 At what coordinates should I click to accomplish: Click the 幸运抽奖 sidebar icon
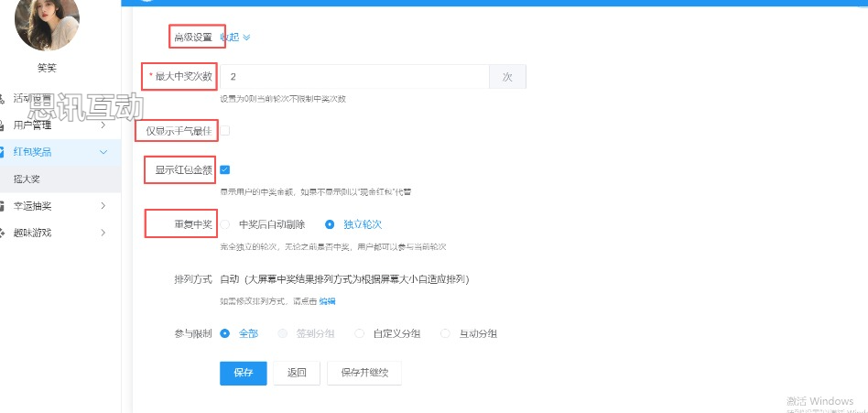(x=5, y=206)
